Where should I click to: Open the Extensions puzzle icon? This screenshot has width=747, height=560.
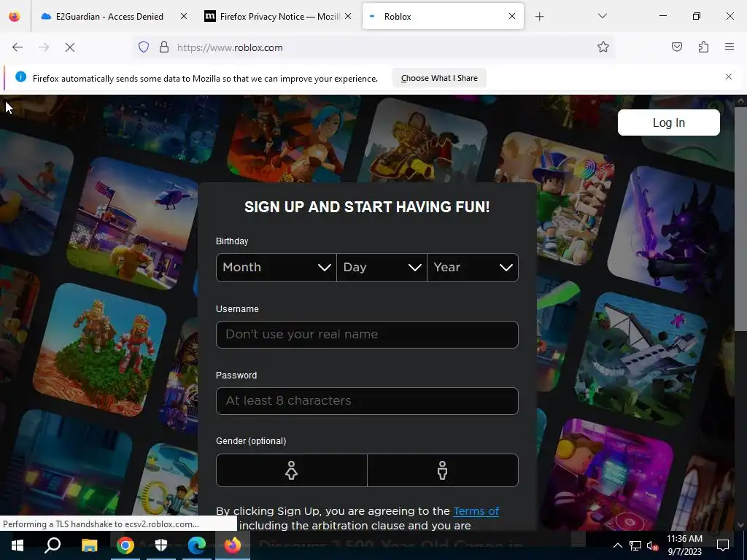coord(703,47)
